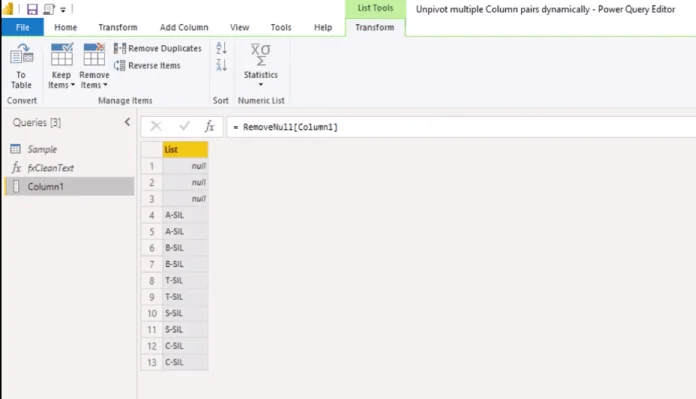Cancel formula edit with X icon
696x399 pixels.
[x=156, y=126]
